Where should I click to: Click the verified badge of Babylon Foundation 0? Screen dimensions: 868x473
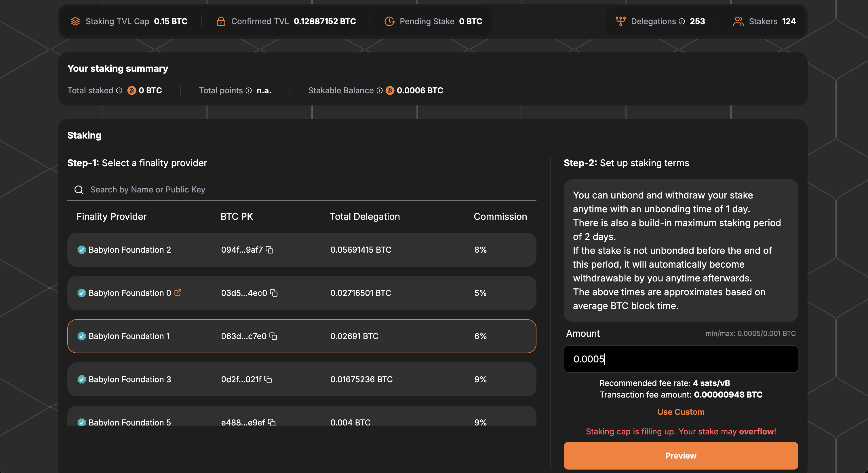81,293
